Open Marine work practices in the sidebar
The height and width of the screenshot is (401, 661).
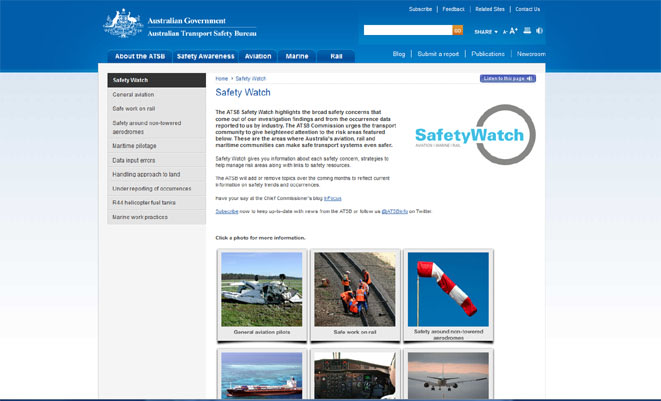pyautogui.click(x=157, y=217)
